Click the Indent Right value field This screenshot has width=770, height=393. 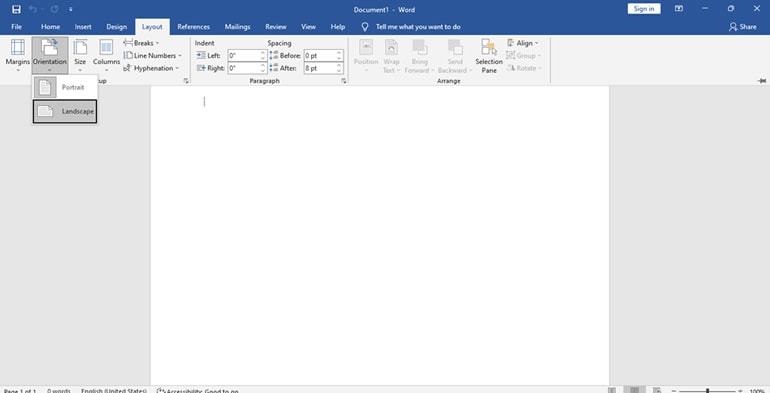244,68
